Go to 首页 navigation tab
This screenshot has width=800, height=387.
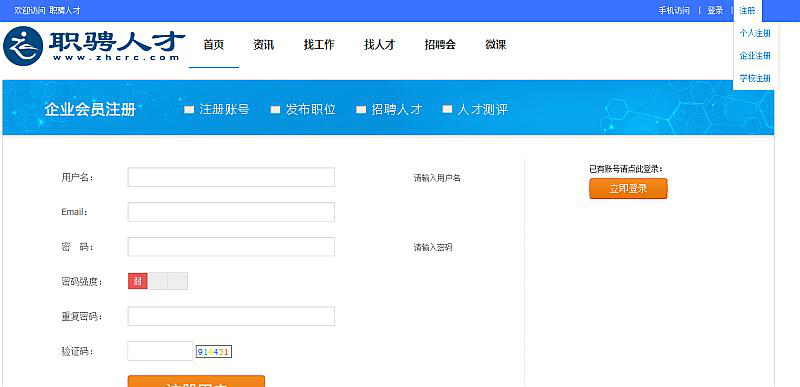click(x=214, y=45)
